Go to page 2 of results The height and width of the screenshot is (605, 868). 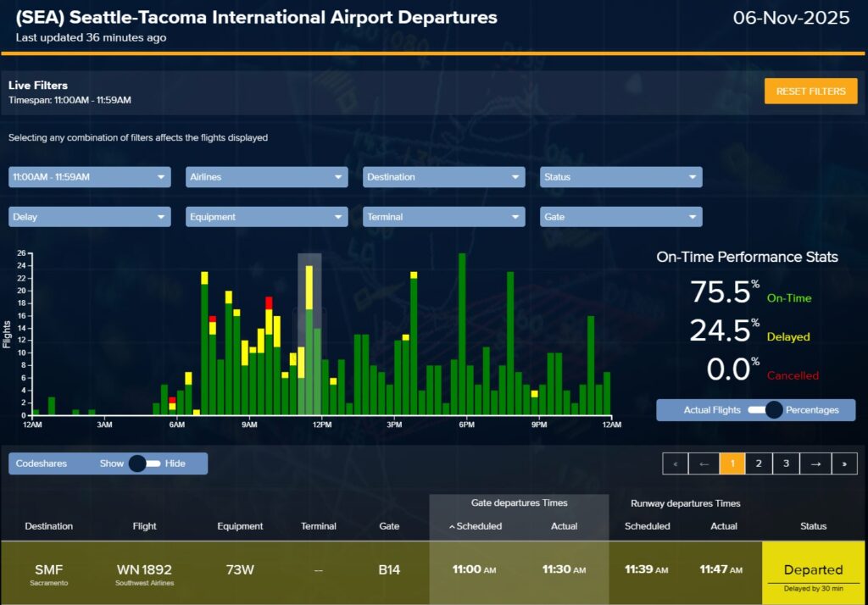tap(759, 463)
